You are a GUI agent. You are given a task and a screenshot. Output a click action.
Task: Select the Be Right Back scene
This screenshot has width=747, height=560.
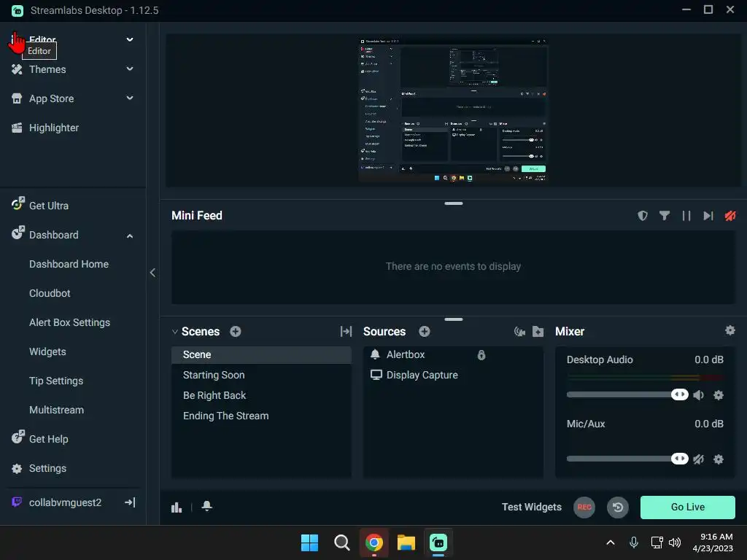pyautogui.click(x=262, y=396)
